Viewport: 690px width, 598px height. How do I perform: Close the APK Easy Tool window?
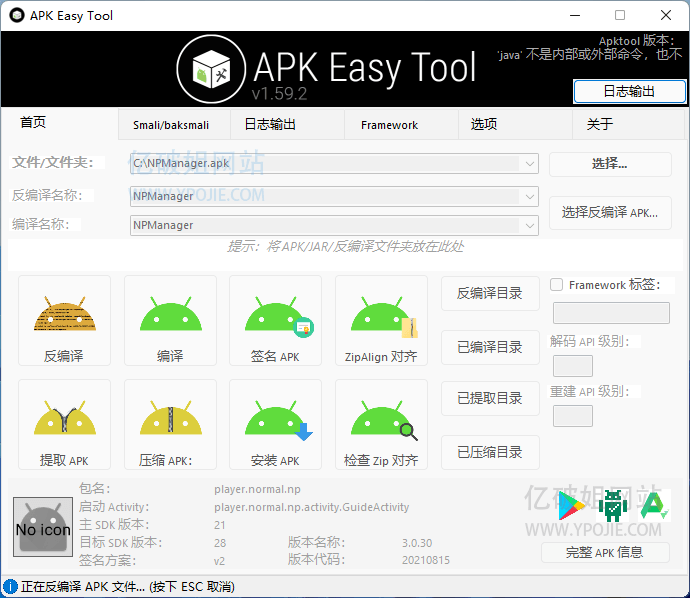click(x=666, y=15)
